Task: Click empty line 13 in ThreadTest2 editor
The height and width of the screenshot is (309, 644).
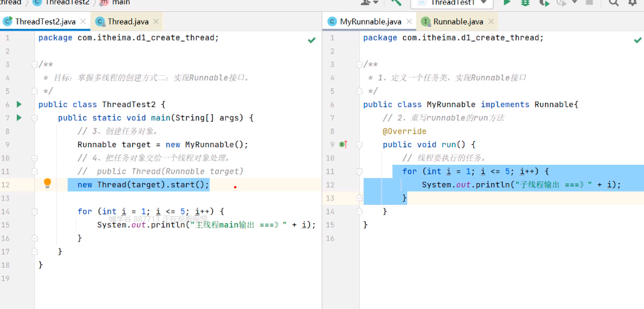Action: pyautogui.click(x=178, y=198)
